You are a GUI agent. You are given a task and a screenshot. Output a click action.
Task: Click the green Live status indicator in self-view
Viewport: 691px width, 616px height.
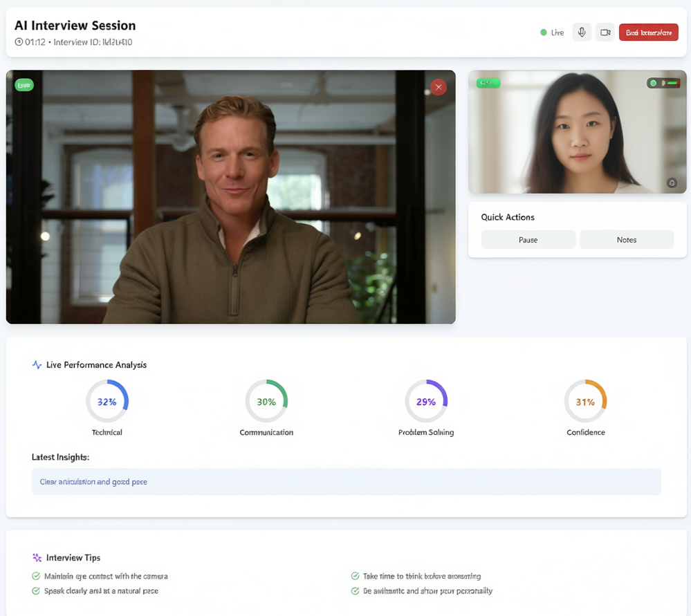point(653,82)
